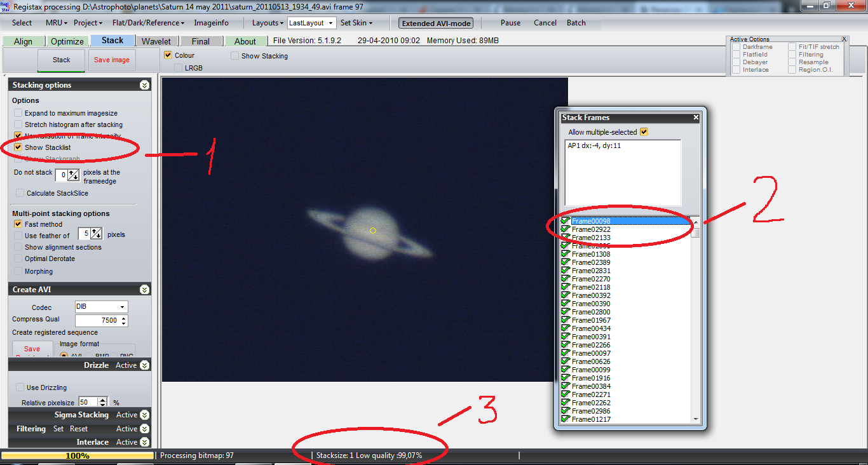Toggle the Show Stacklist checkbox
This screenshot has width=868, height=465.
pos(18,147)
